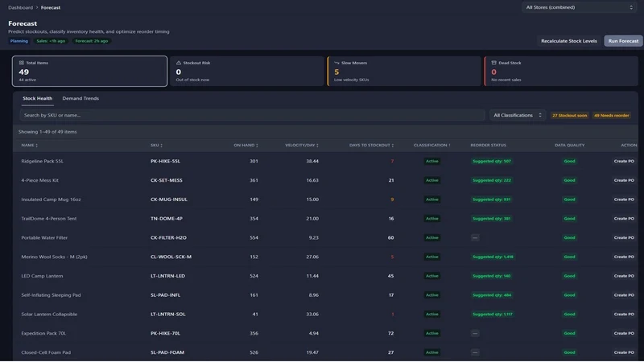Image resolution: width=644 pixels, height=362 pixels.
Task: Click the Search by SKU or name field
Action: tap(252, 115)
